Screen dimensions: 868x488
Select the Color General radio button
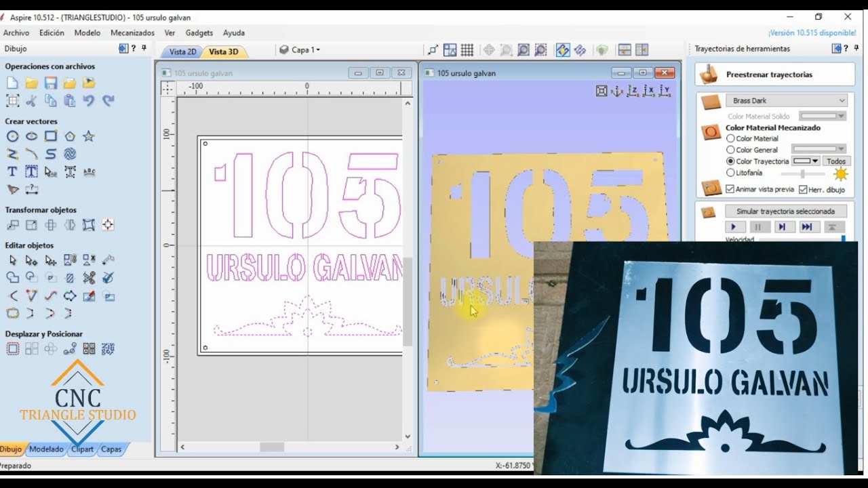730,150
